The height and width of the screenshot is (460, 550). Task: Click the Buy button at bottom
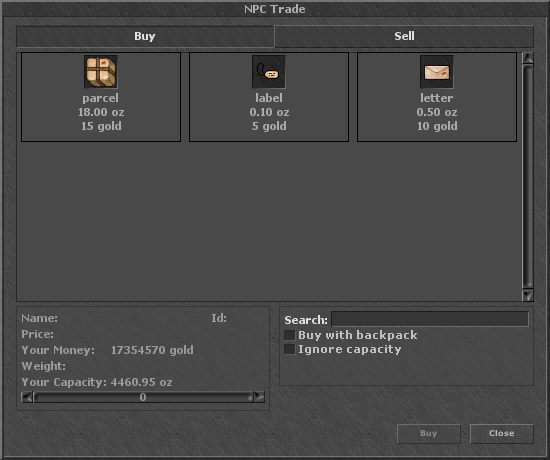coord(429,433)
